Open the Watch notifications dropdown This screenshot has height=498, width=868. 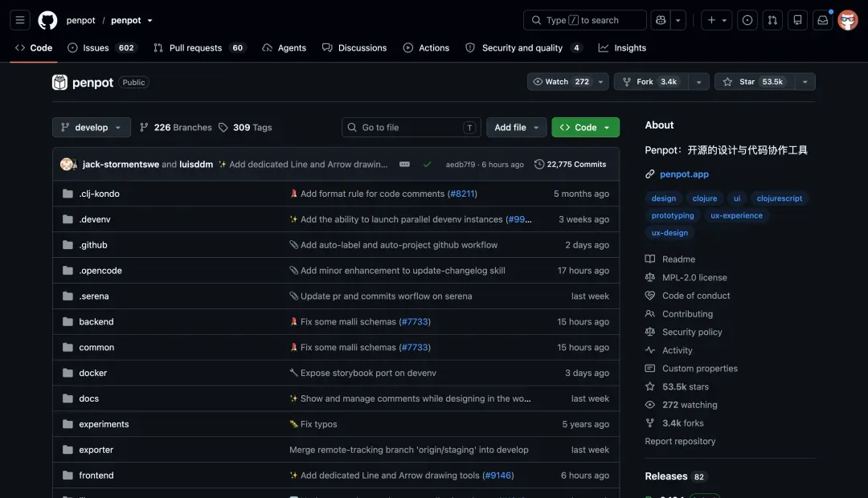coord(568,82)
